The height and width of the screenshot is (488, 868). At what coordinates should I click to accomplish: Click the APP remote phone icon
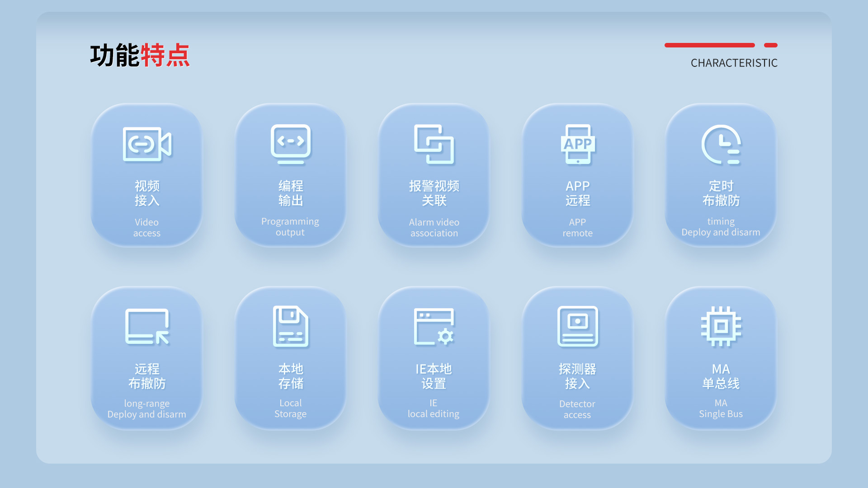pos(578,144)
